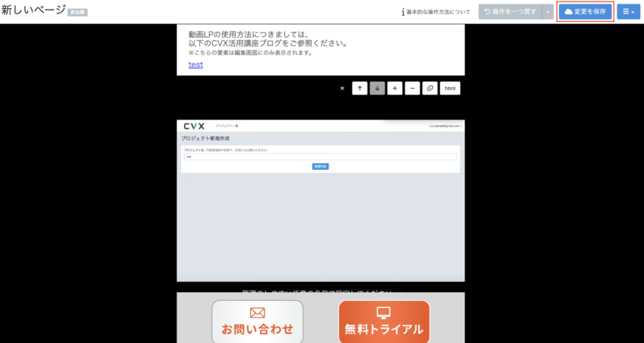
Task: Open the blue hamburger menu dropdown
Action: (628, 12)
